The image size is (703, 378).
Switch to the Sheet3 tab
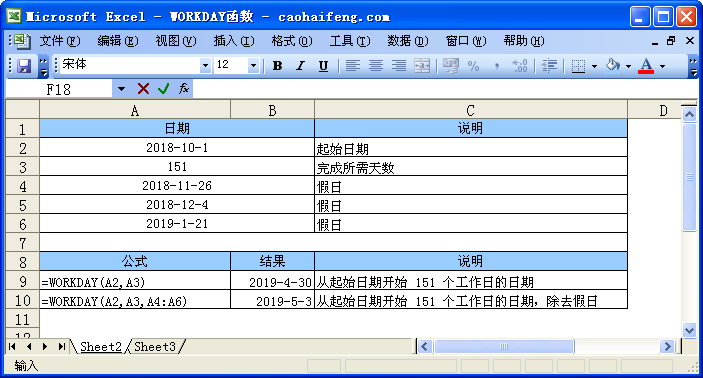pyautogui.click(x=155, y=347)
